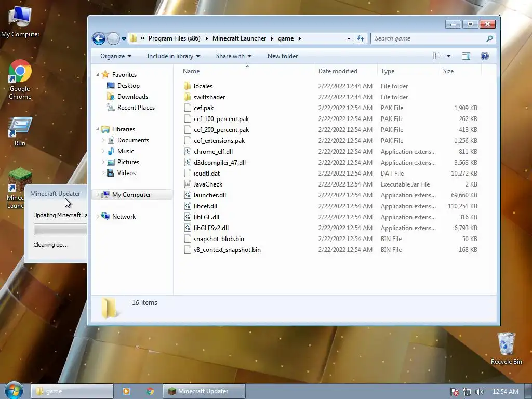The height and width of the screenshot is (399, 532).
Task: Select Pictures library in sidebar
Action: (128, 162)
